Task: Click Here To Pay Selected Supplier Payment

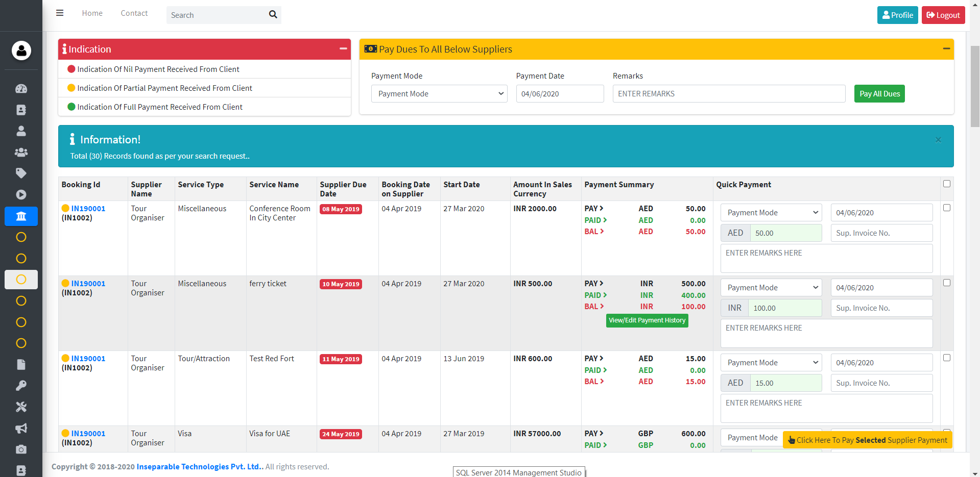Action: (x=867, y=440)
